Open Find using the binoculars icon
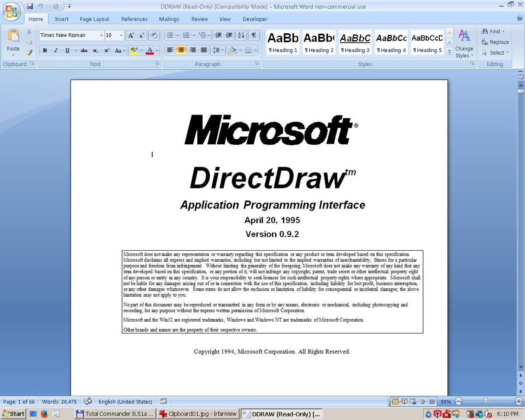Image resolution: width=525 pixels, height=420 pixels. [485, 31]
